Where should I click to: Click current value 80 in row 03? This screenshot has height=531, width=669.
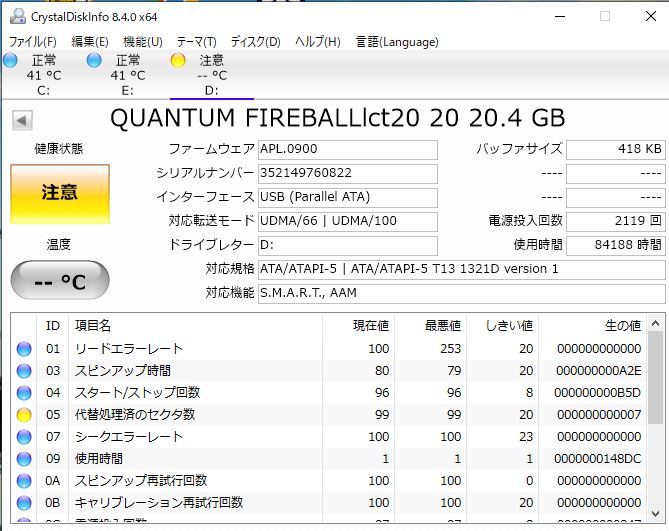click(382, 371)
